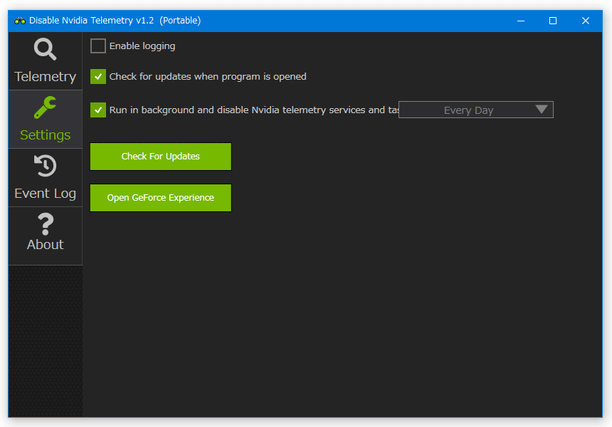Image resolution: width=612 pixels, height=427 pixels.
Task: Click the dropdown arrow beside Every Day
Action: click(541, 109)
